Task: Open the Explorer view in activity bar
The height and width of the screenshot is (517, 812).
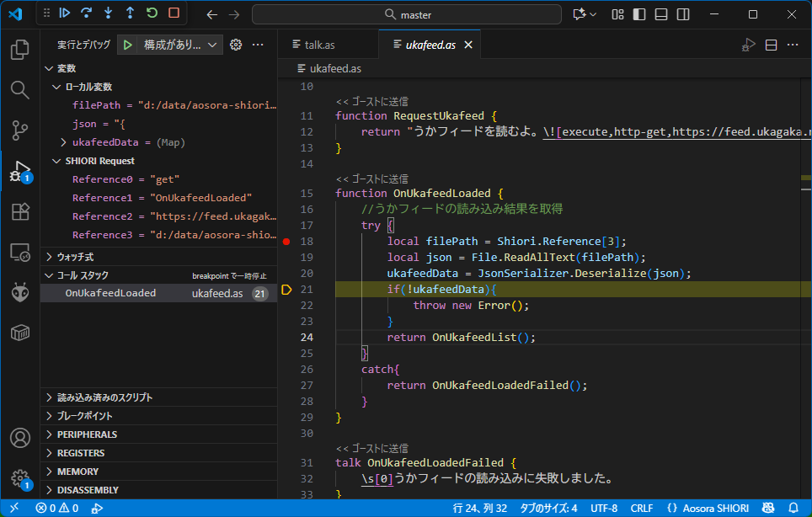Action: tap(19, 50)
